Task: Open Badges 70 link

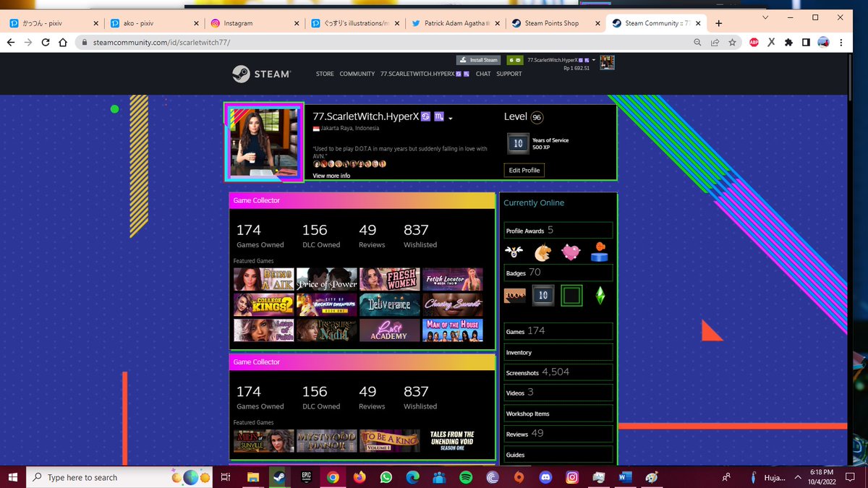Action: [558, 273]
